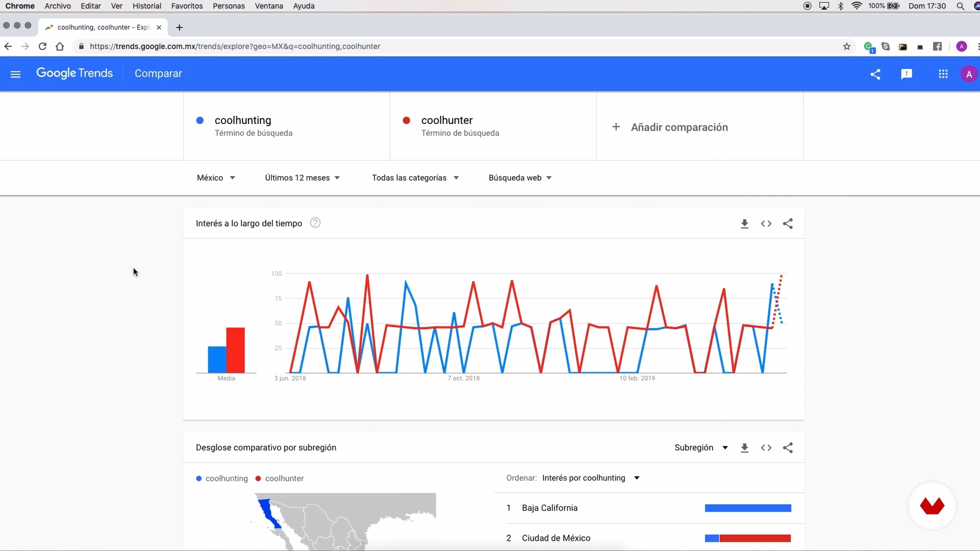Open the Favoritos menu

click(187, 6)
